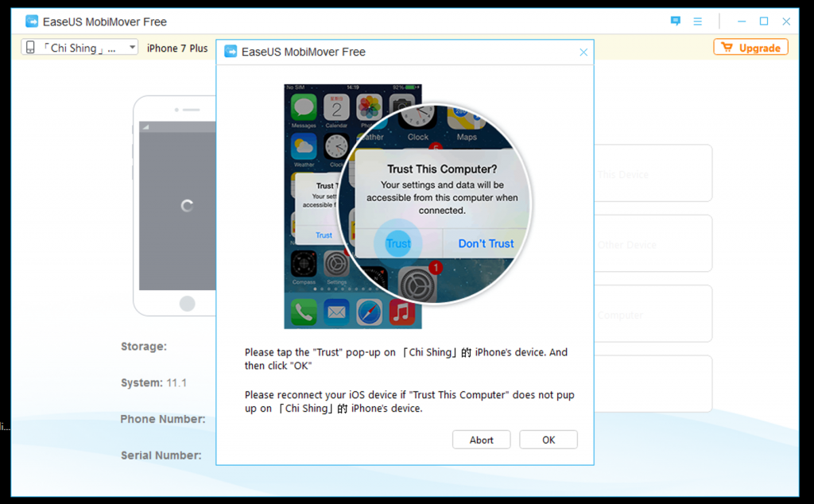
Task: Click the Phone Number: label
Action: (x=163, y=419)
